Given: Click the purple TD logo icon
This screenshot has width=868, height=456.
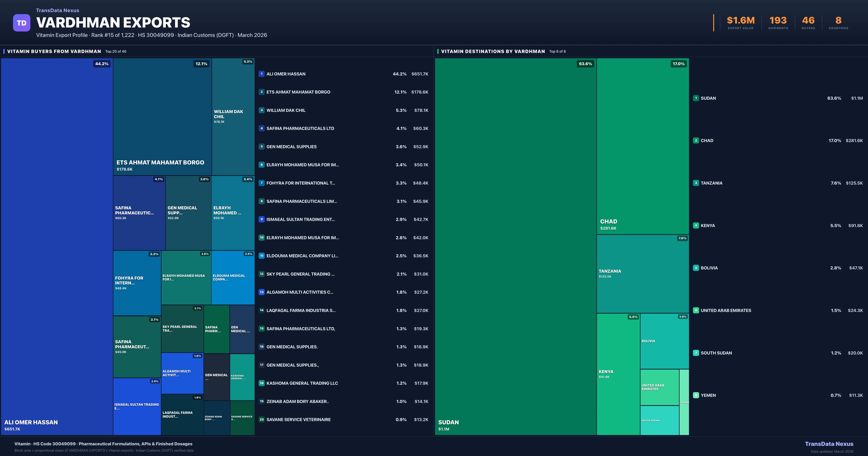Looking at the screenshot, I should [22, 23].
